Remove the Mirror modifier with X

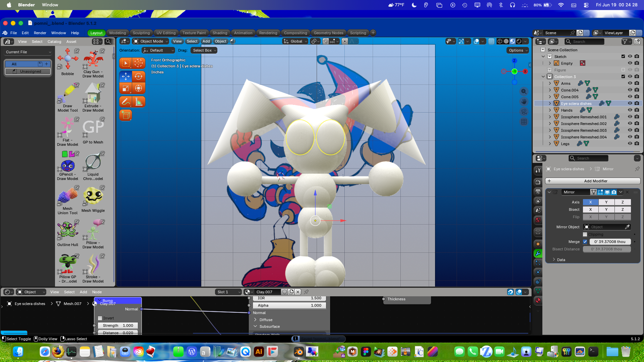(x=627, y=192)
